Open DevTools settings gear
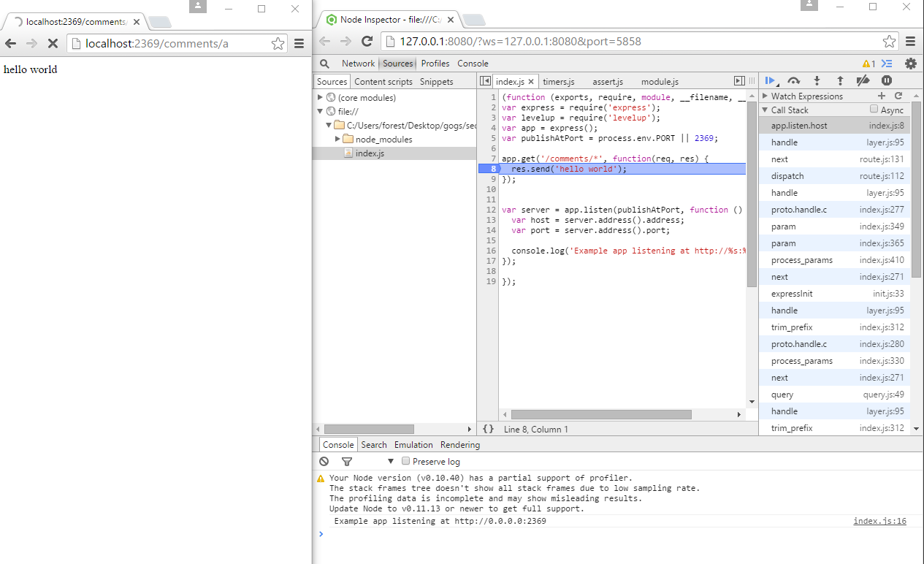 click(910, 64)
